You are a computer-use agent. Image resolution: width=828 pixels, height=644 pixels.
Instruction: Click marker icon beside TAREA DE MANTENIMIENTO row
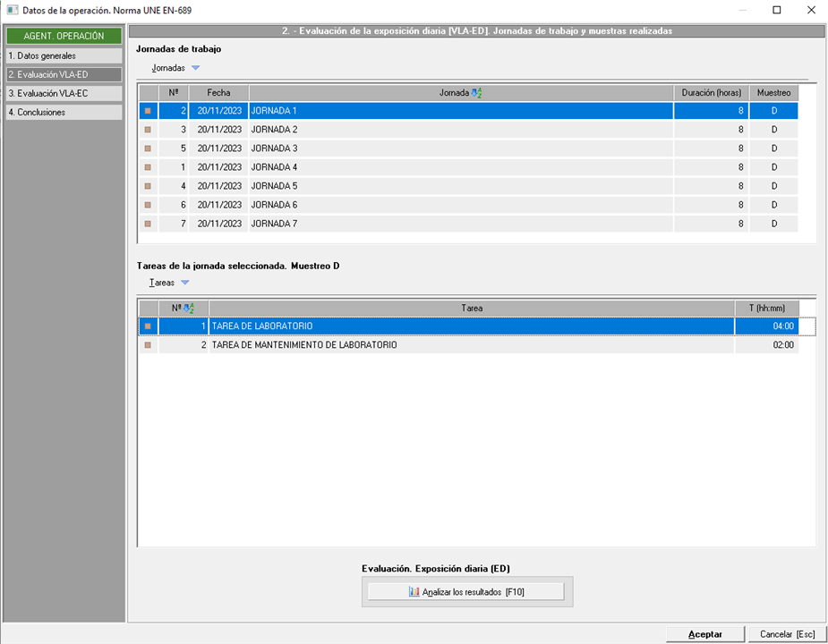[148, 345]
